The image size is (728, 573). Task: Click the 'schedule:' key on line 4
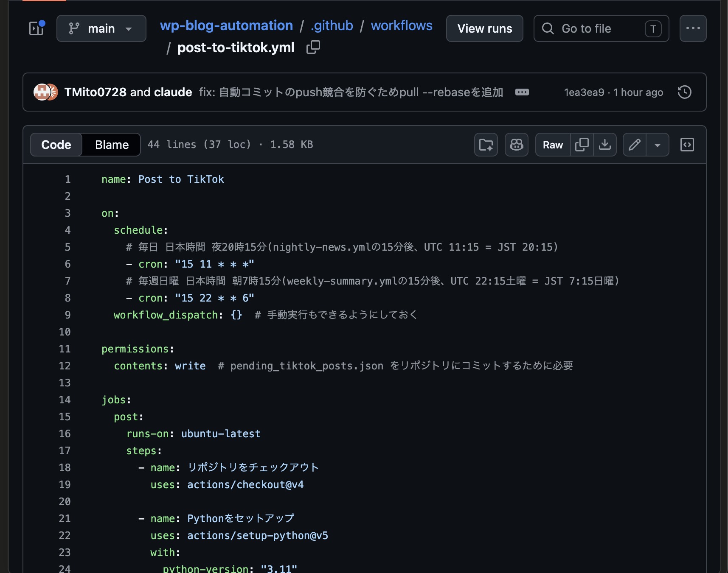[141, 230]
